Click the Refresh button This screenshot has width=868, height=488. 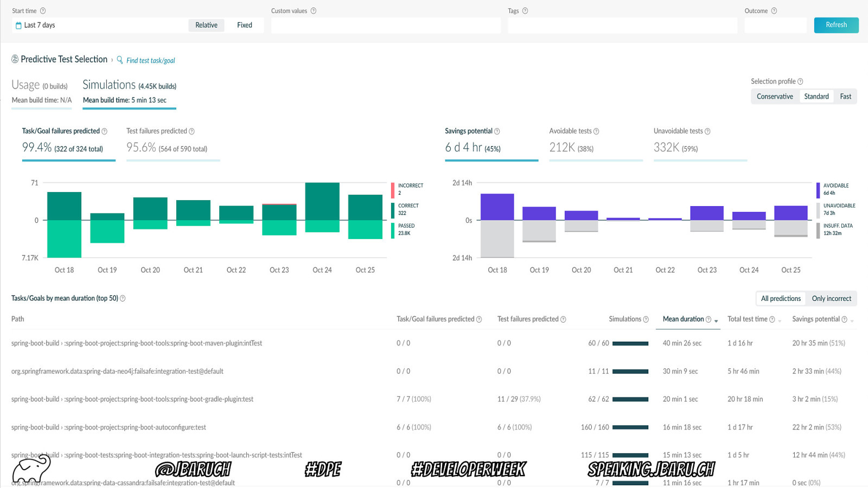(836, 25)
